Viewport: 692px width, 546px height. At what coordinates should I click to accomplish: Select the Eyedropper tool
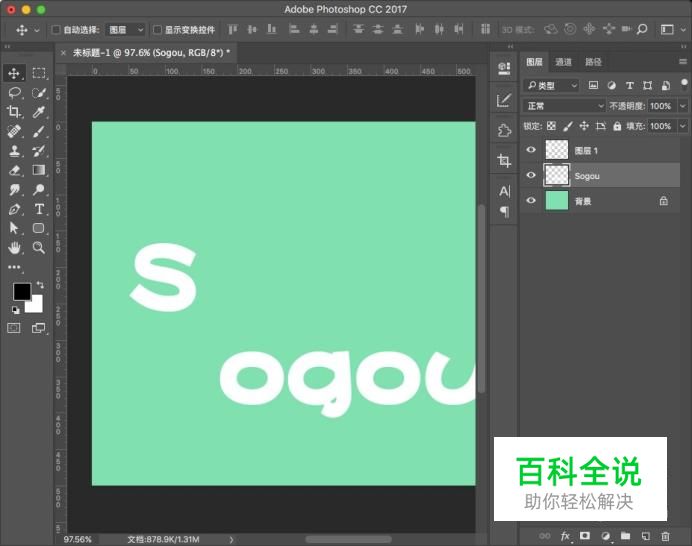pos(39,112)
